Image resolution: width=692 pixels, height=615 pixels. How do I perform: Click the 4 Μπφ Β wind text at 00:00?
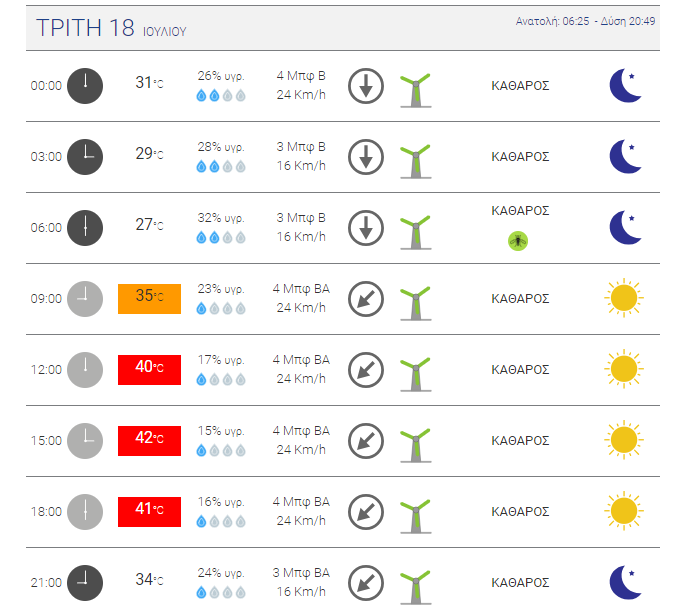(x=301, y=76)
